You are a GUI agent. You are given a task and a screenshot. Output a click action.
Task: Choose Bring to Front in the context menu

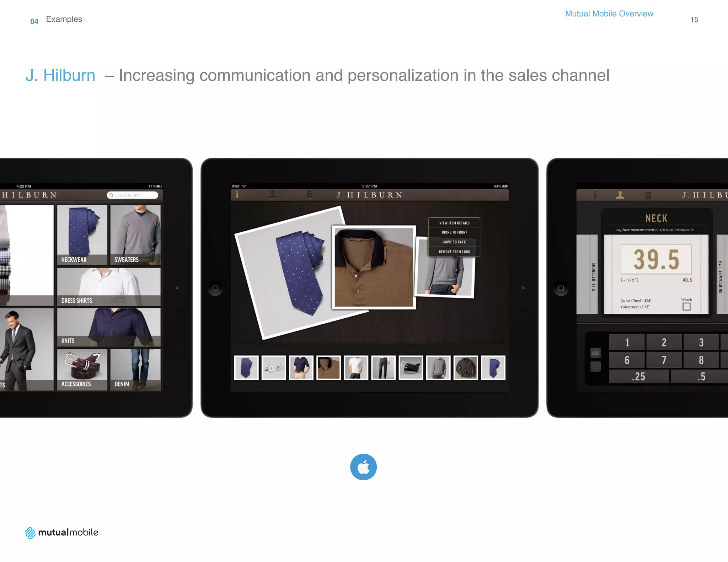(454, 232)
